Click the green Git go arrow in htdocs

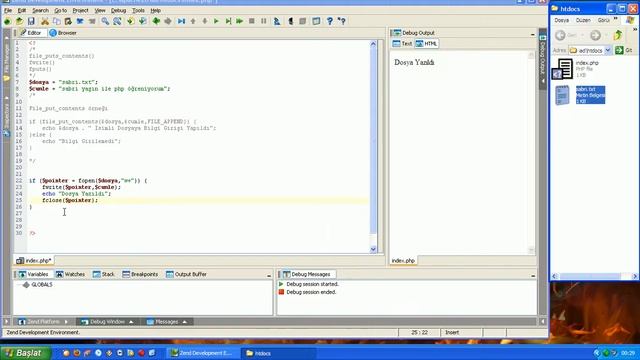click(619, 50)
